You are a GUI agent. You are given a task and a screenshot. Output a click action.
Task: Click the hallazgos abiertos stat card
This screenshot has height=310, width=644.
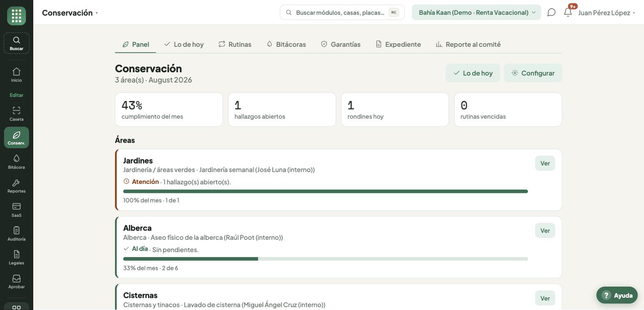click(282, 110)
